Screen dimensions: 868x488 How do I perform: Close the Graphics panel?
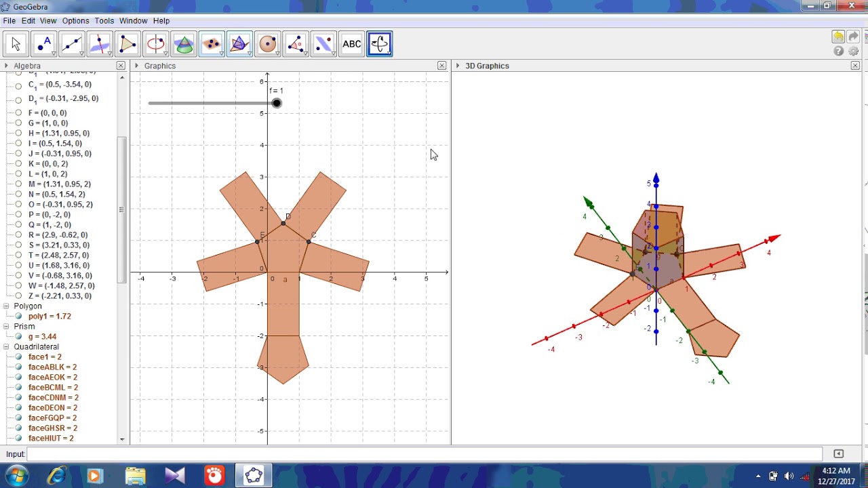[x=442, y=66]
